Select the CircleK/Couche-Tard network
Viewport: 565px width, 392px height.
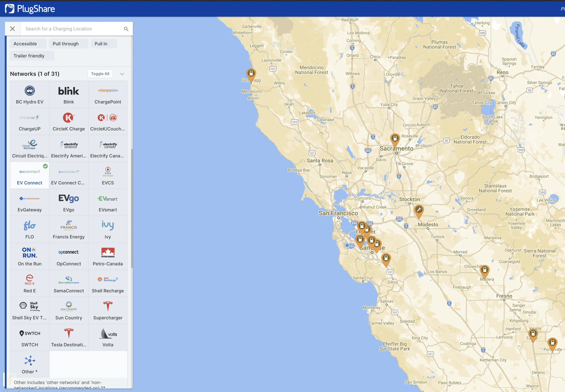click(108, 122)
